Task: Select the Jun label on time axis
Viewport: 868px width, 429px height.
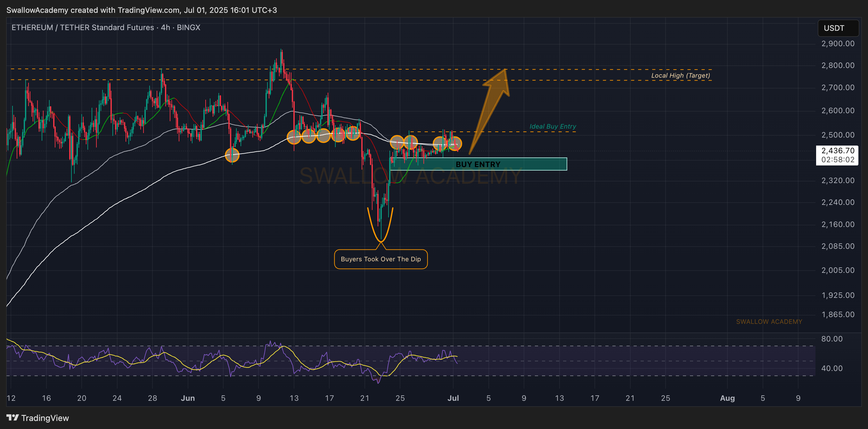Action: [188, 398]
